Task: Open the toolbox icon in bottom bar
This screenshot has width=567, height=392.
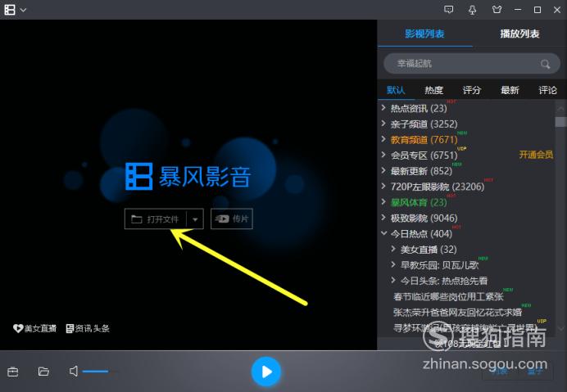Action: coord(12,372)
